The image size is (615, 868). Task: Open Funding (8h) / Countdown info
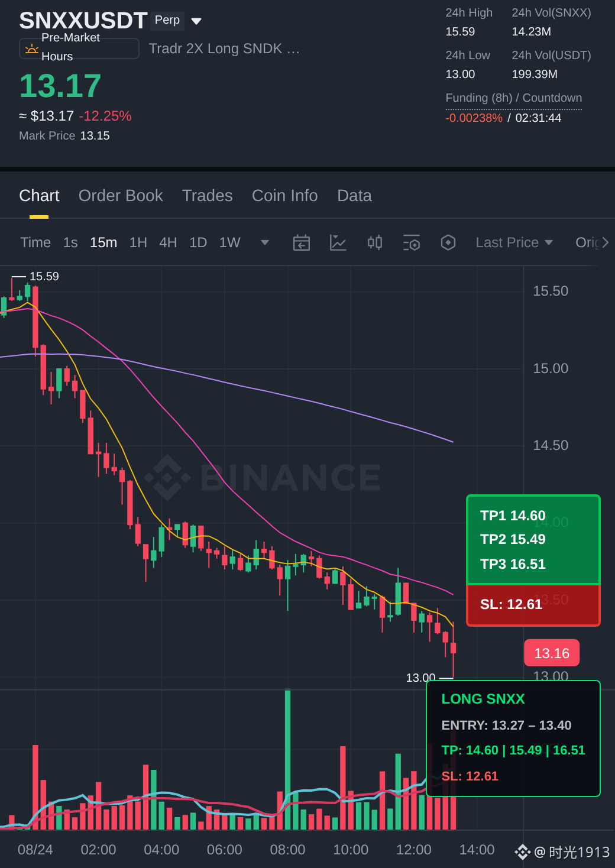(514, 98)
